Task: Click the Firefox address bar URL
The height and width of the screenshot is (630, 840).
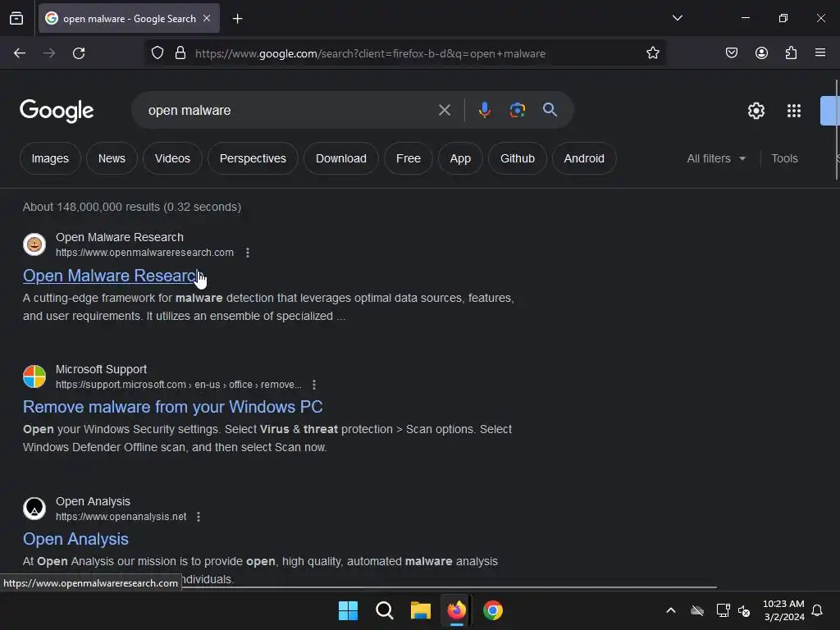Action: point(370,53)
